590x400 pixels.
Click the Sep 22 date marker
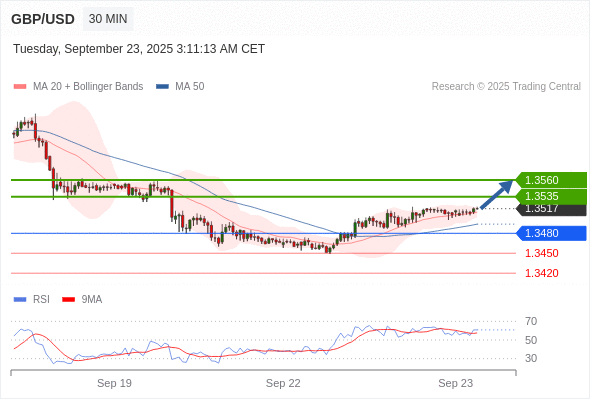[x=283, y=383]
